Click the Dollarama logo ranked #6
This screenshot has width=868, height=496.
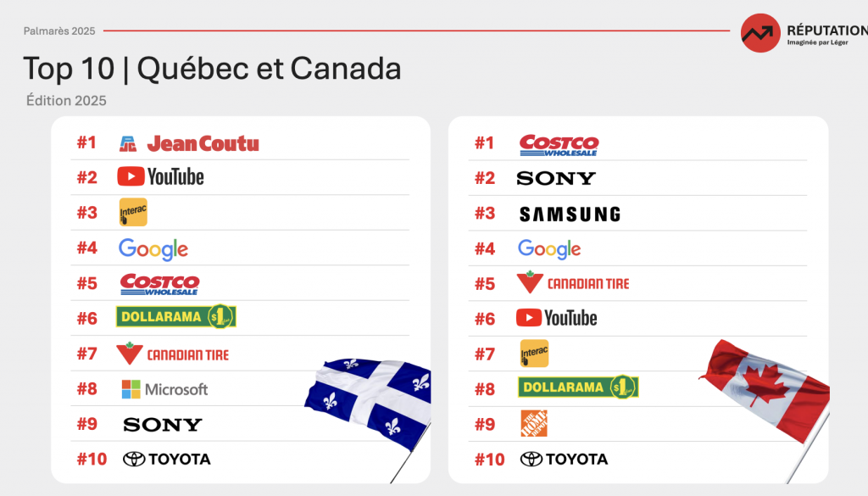[175, 317]
